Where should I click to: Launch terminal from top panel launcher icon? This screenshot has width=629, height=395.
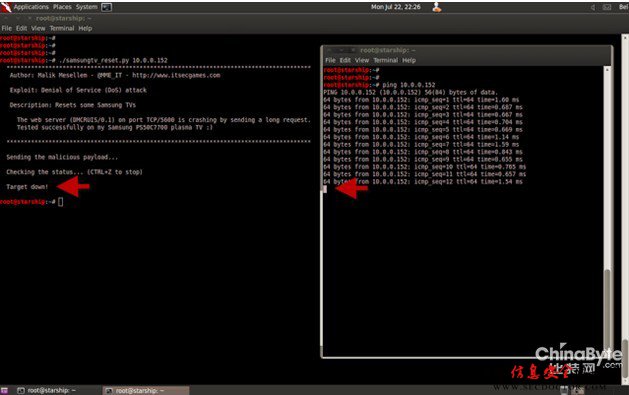pos(106,7)
